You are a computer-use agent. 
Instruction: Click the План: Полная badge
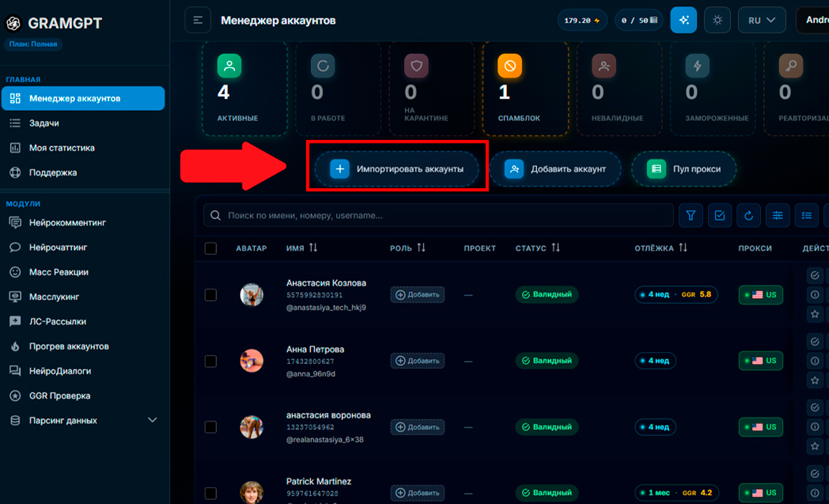[34, 44]
